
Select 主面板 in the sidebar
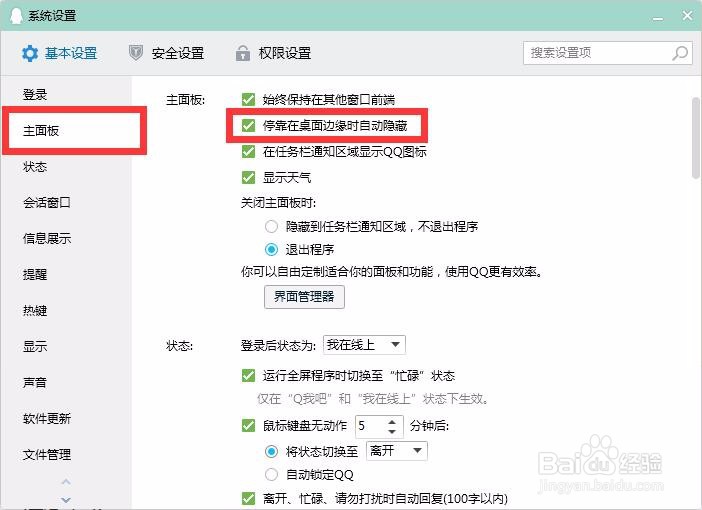click(41, 131)
